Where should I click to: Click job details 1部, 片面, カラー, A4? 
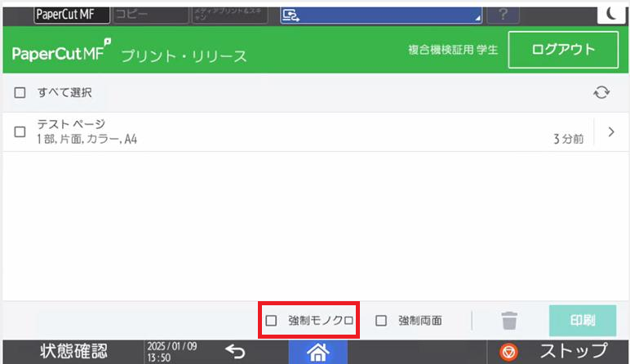pos(87,140)
